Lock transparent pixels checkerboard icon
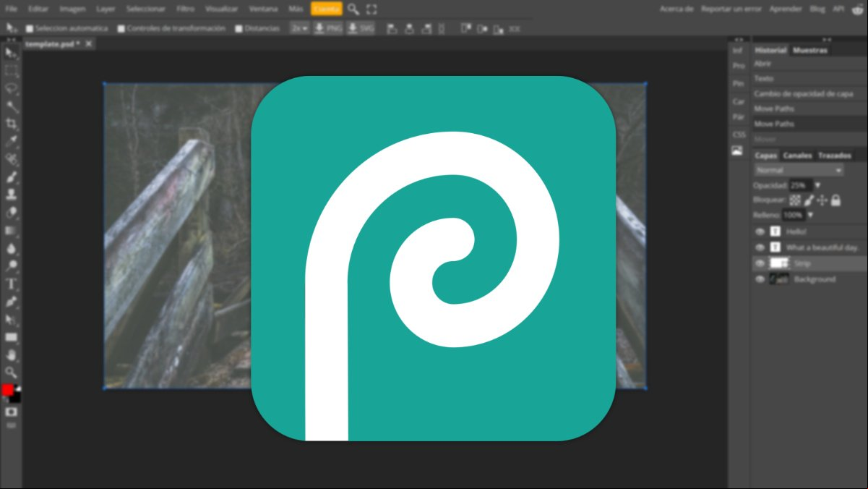The width and height of the screenshot is (868, 489). point(795,200)
